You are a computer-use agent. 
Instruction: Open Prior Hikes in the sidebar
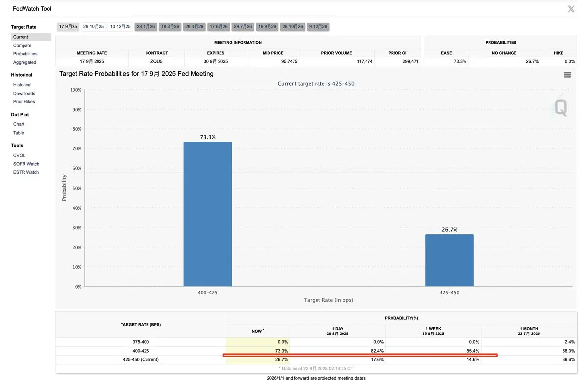(24, 102)
